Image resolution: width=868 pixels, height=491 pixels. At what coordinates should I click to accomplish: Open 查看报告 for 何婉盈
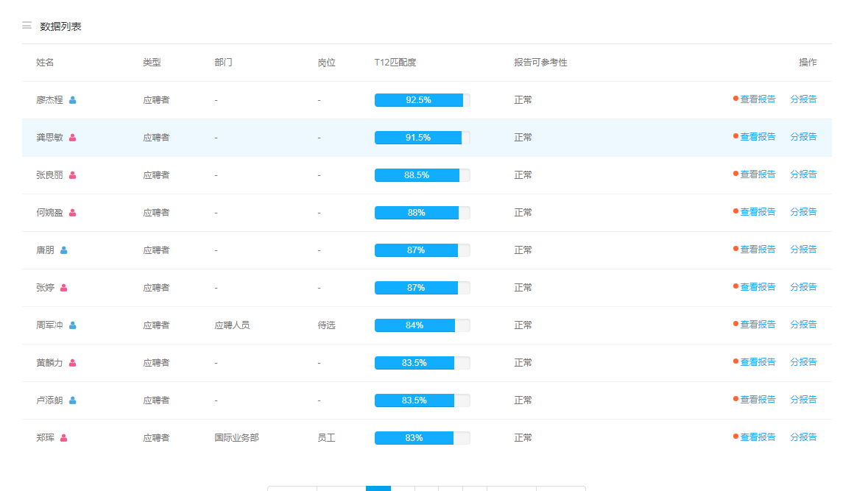tap(758, 212)
